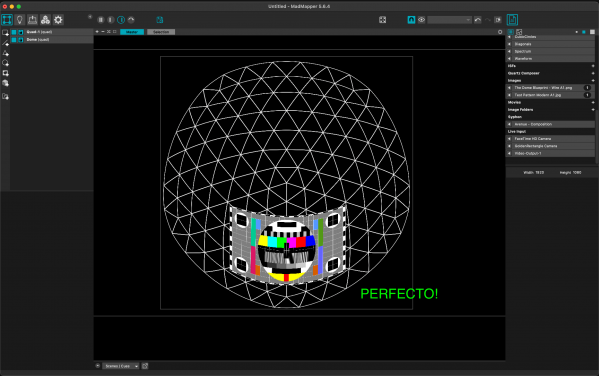Screen dimensions: 599x376
Task: Click the test pattern image on canvas
Action: (x=287, y=245)
